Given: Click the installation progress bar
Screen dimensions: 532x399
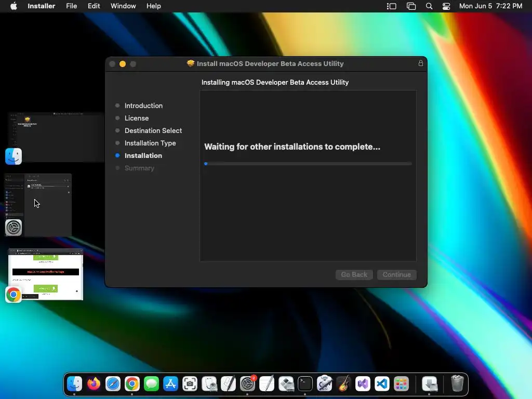Looking at the screenshot, I should point(308,164).
